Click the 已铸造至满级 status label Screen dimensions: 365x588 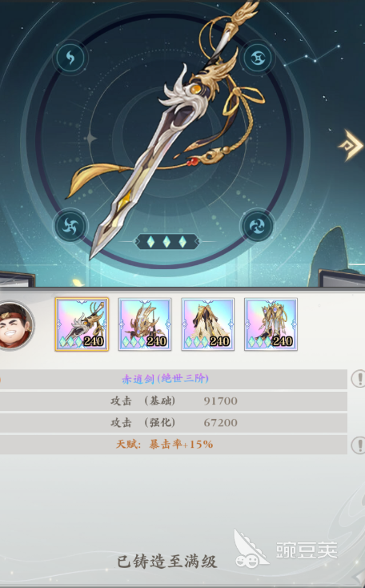point(166,562)
